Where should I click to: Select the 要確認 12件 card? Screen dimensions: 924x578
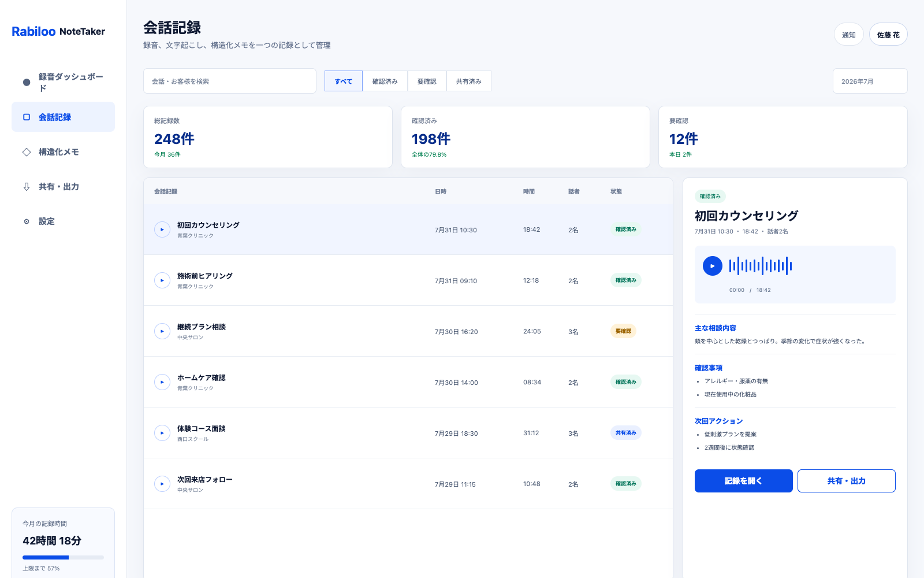click(783, 137)
